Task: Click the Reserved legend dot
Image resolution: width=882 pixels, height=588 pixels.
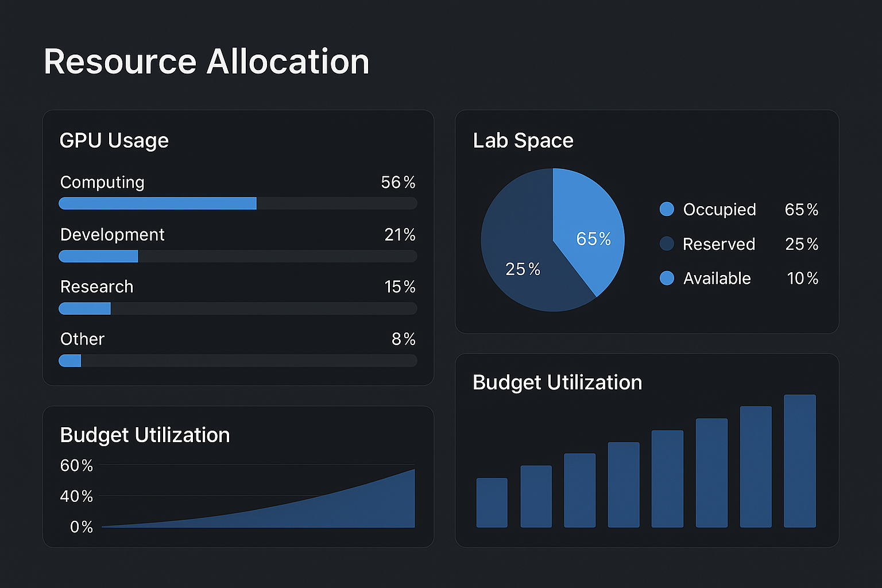Action: [x=667, y=243]
